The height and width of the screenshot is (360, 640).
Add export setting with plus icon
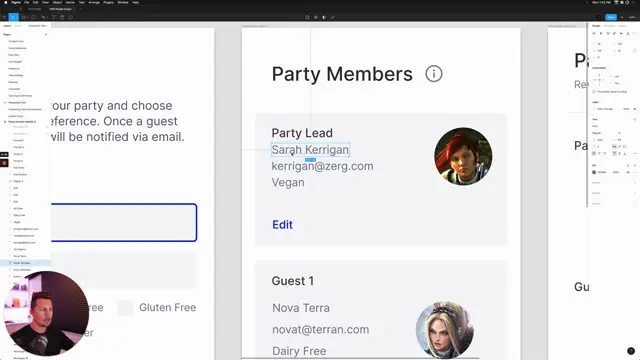tap(635, 203)
